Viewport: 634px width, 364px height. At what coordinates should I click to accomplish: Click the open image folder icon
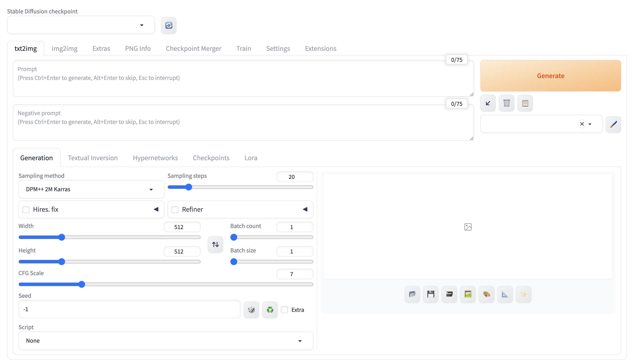tap(412, 294)
